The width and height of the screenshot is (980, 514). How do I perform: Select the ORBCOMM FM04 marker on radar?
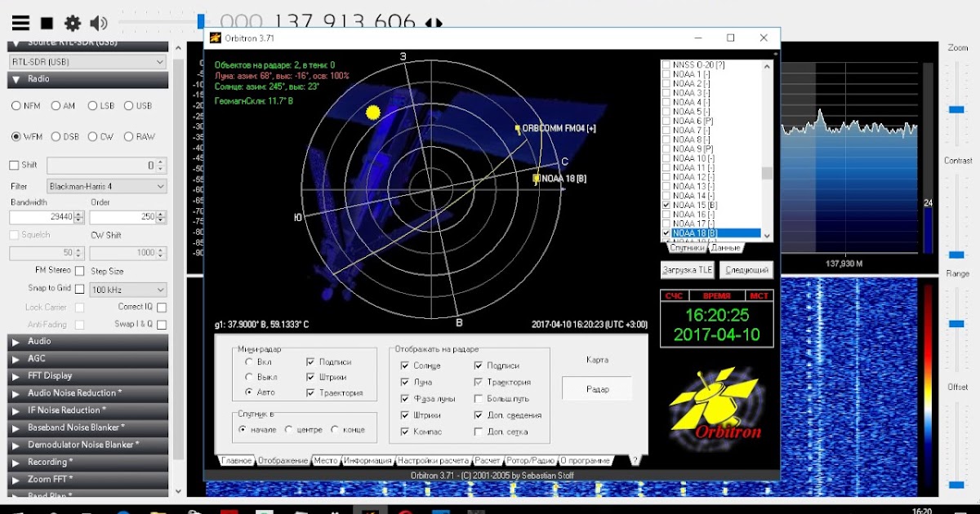tap(518, 129)
